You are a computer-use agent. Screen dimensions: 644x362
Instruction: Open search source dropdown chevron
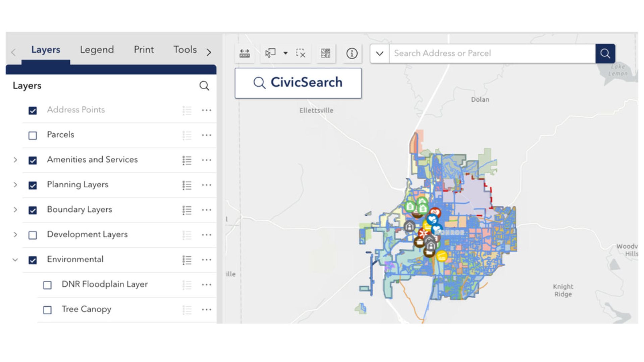(x=380, y=53)
